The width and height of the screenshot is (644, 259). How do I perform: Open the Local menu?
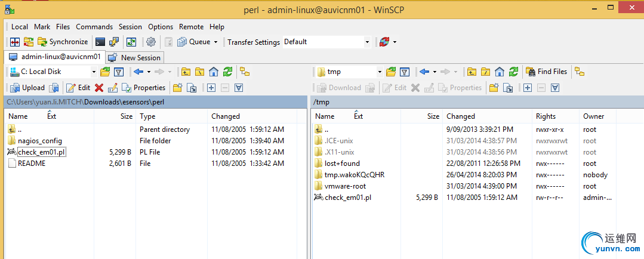click(x=20, y=27)
